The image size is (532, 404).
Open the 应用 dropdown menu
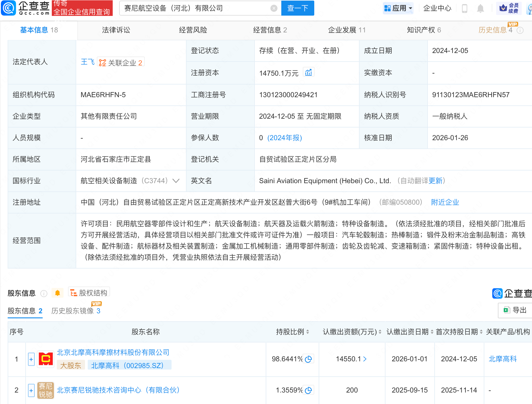(398, 8)
